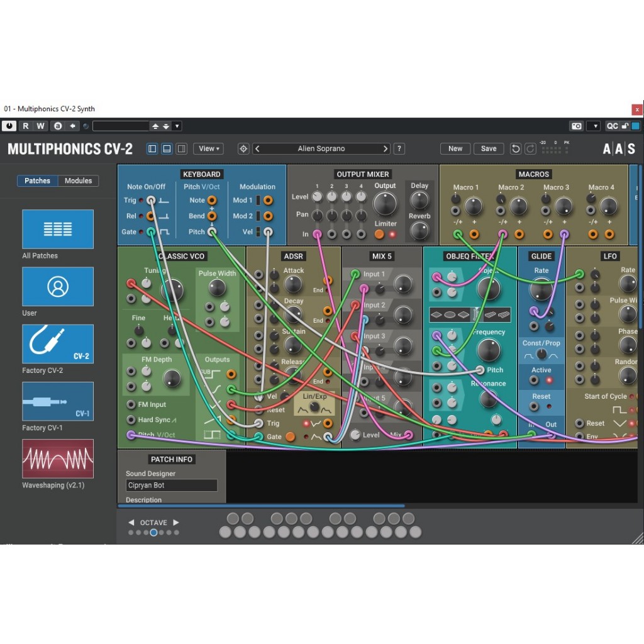
Task: Click the Output knob in Output Mixer
Action: point(385,204)
